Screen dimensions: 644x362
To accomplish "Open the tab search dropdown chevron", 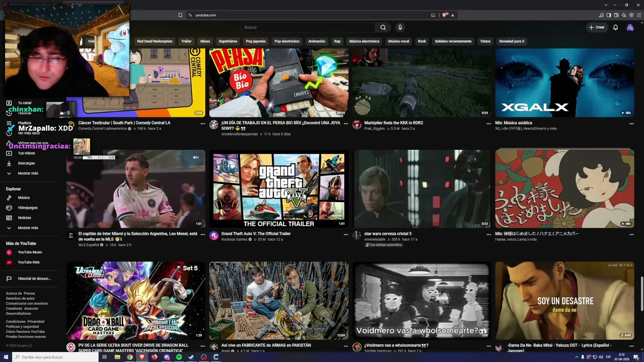I will point(606,5).
